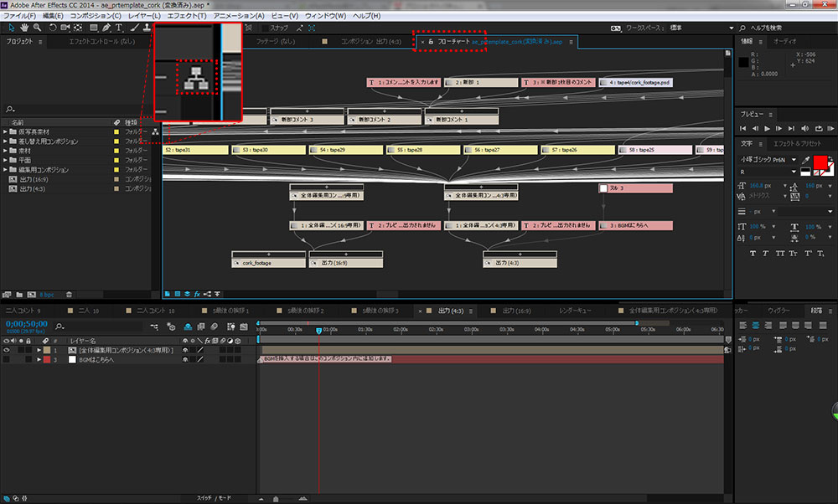The width and height of the screenshot is (838, 504).
Task: Toggle the shy layers switch in timeline
Action: pyautogui.click(x=188, y=327)
